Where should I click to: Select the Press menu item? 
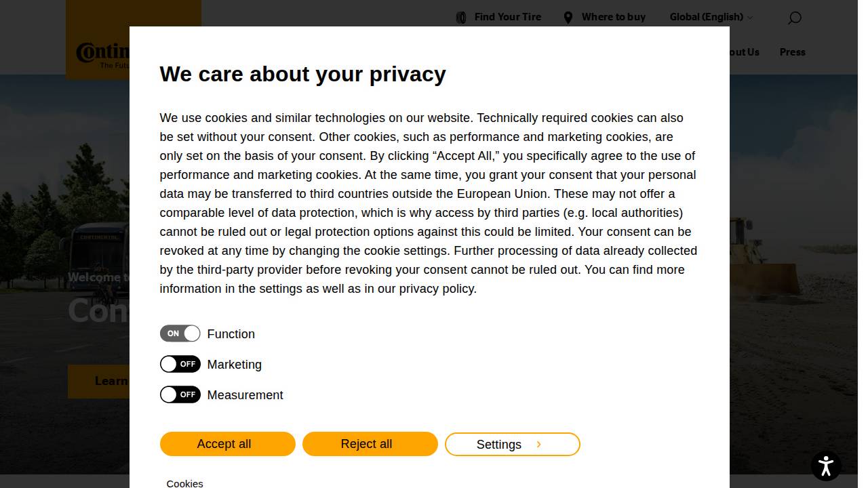click(x=792, y=52)
